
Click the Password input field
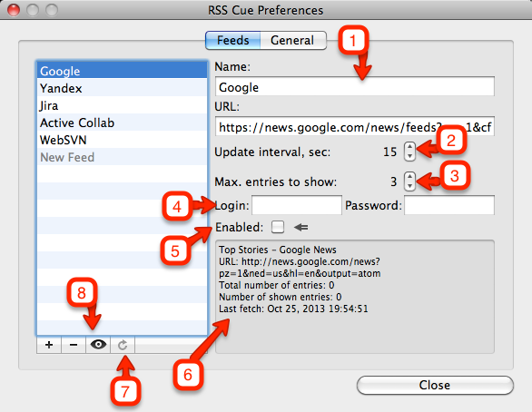pos(449,205)
